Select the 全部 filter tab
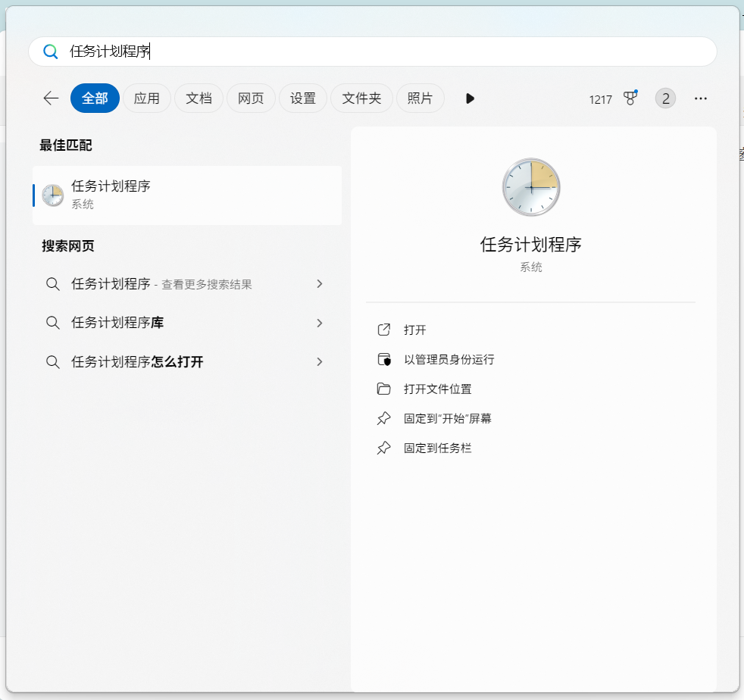Viewport: 744px width, 700px height. [x=95, y=98]
